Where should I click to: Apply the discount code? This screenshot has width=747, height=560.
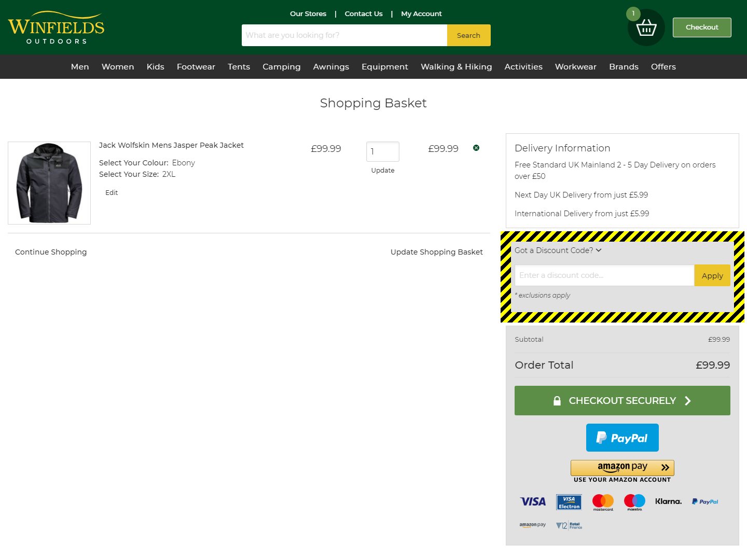click(712, 275)
